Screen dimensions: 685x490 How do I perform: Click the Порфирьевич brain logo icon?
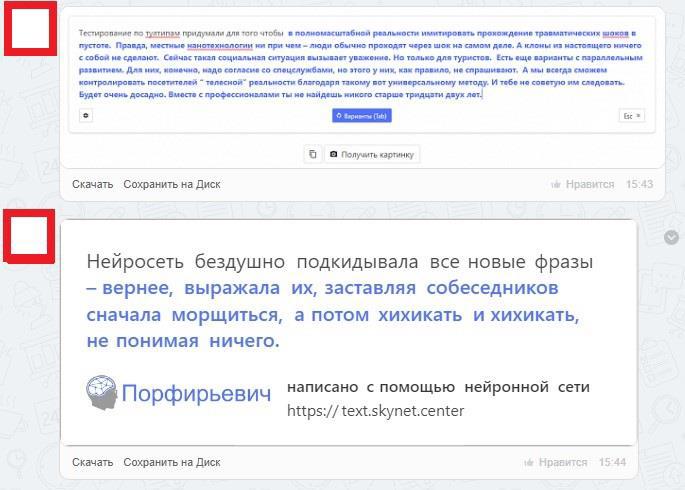pyautogui.click(x=101, y=392)
